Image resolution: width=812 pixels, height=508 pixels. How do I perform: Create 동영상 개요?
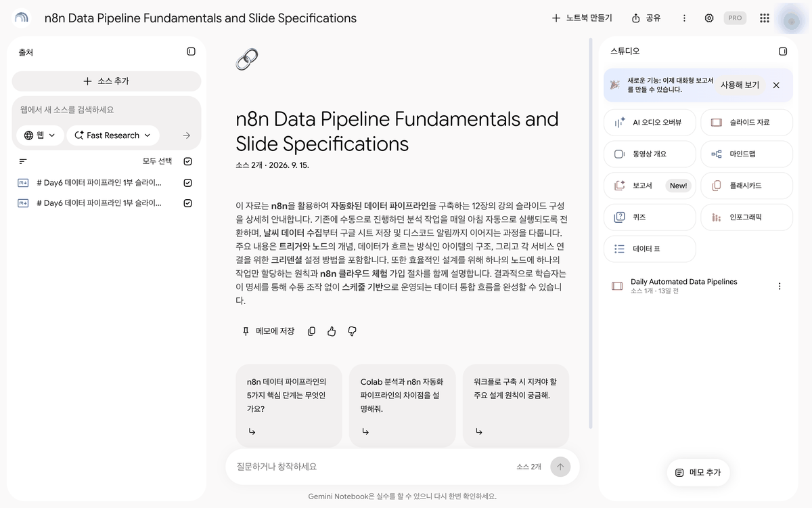650,154
